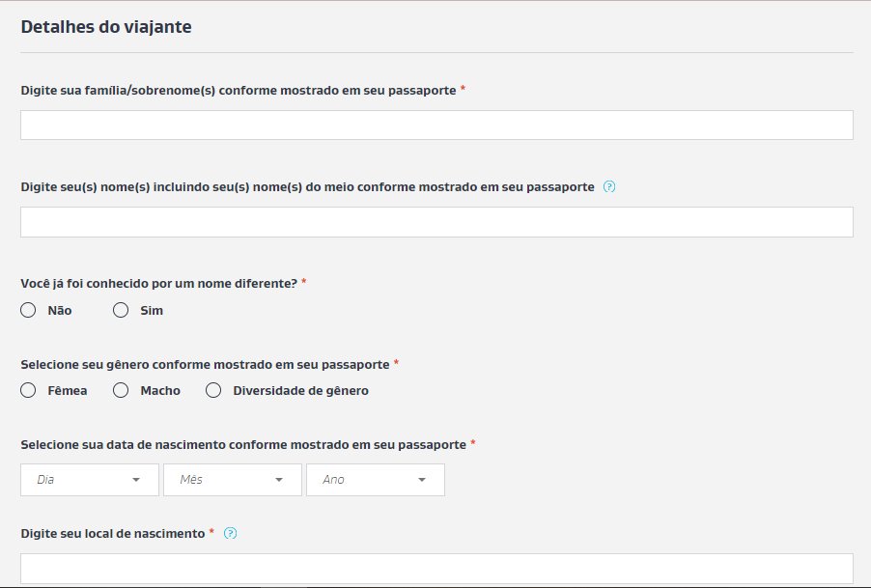Open the Ano birth date dropdown

(376, 480)
